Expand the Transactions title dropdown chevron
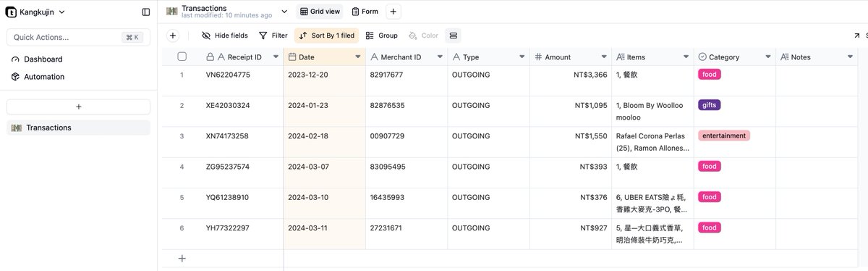Screen dimensions: 868x271 (284, 12)
